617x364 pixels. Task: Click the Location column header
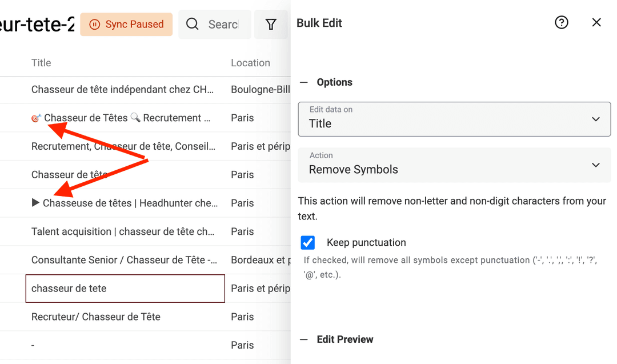pos(250,63)
